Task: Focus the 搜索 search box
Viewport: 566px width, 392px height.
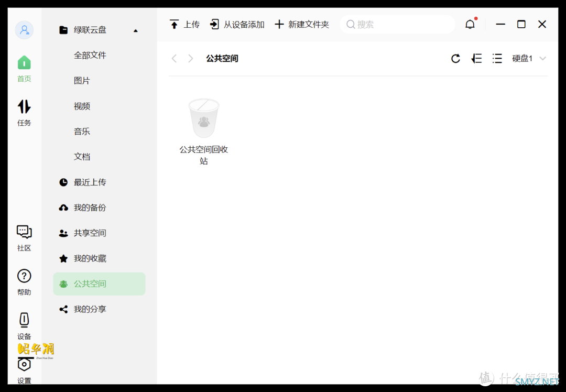Action: [x=397, y=25]
